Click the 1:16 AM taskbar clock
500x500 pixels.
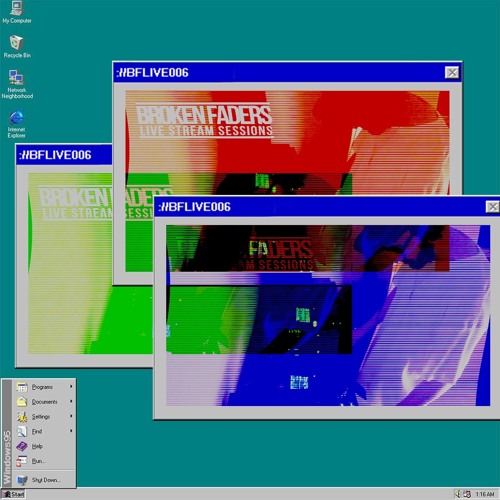click(485, 494)
